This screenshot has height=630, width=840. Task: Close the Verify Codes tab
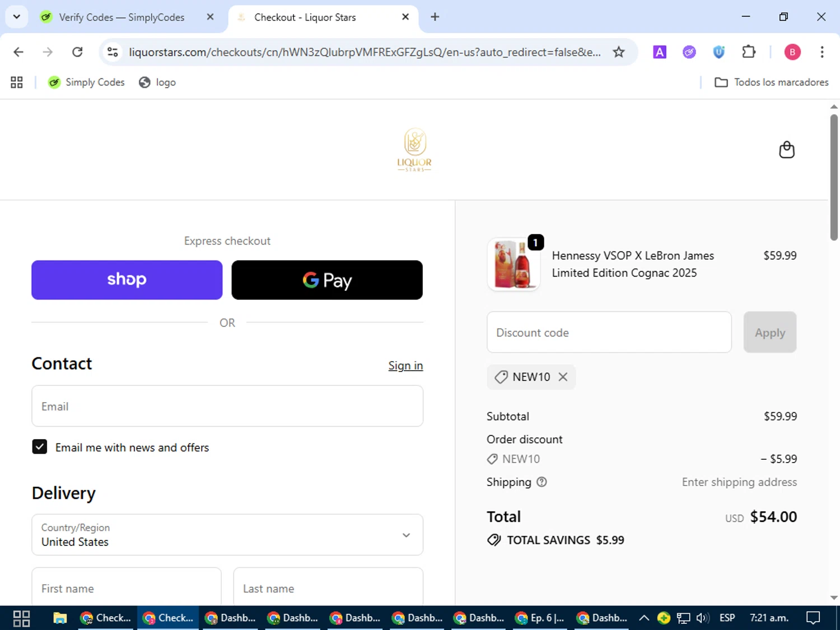coord(210,17)
